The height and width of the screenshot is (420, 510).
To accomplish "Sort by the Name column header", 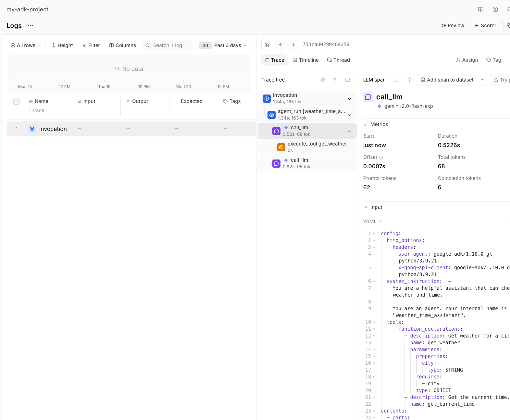I will pos(42,101).
